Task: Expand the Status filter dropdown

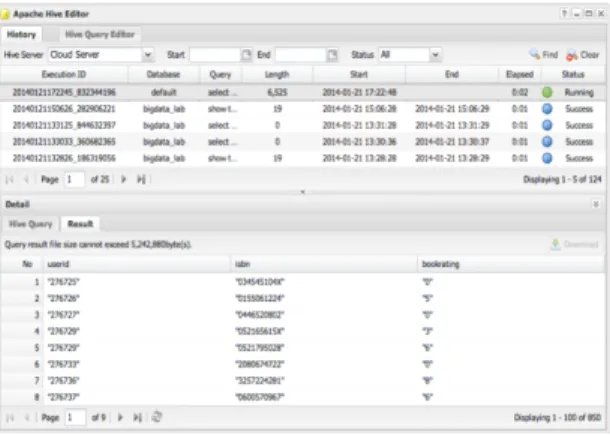Action: (435, 55)
